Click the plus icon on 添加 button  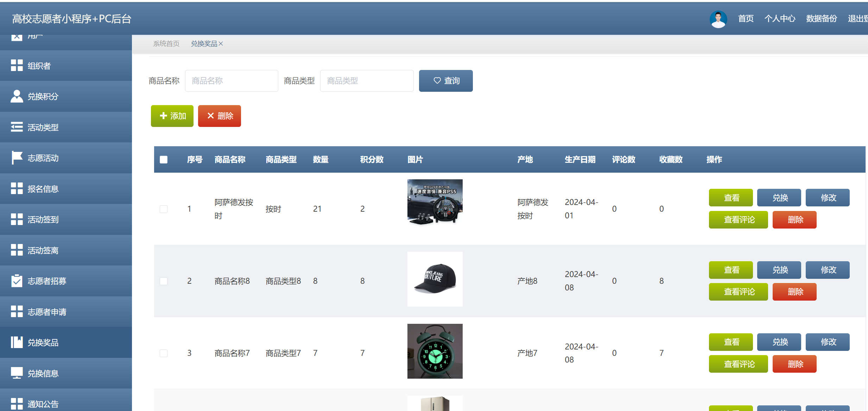(x=163, y=116)
